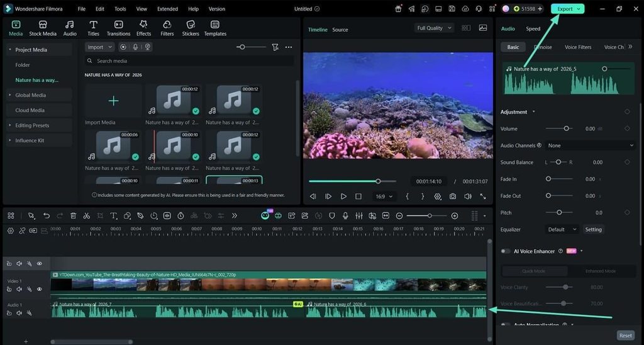
Task: Open the Full Quality dropdown
Action: [x=434, y=28]
